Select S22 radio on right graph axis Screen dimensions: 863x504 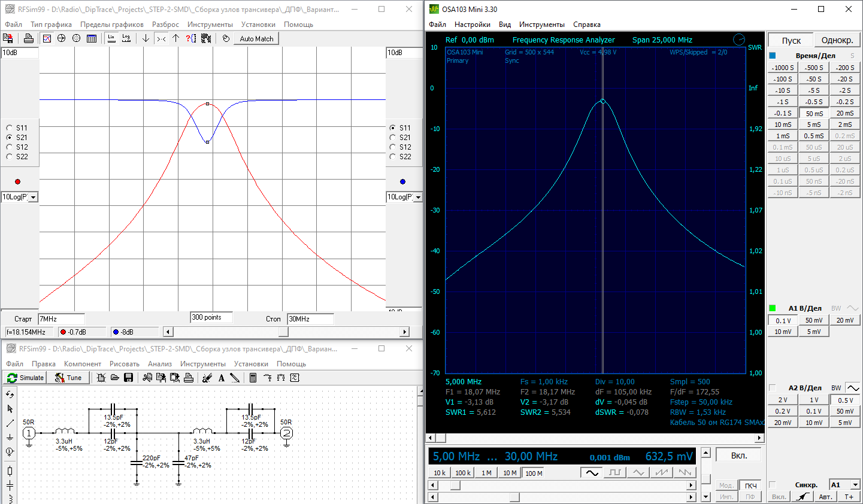pyautogui.click(x=392, y=156)
